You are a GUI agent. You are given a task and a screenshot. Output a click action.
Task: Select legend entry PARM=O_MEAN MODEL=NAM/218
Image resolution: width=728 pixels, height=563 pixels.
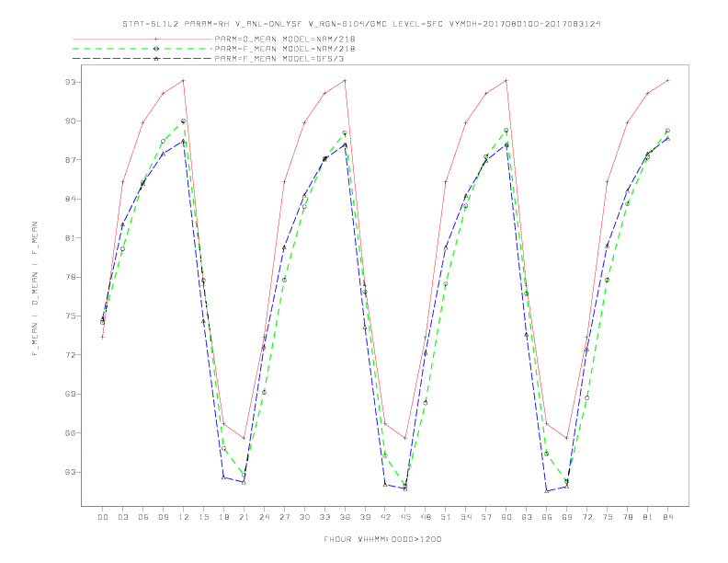285,39
